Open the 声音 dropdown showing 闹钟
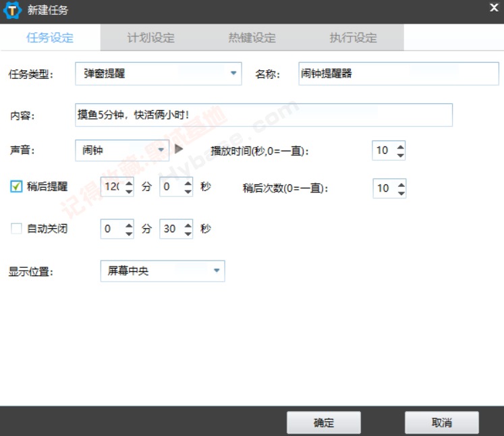The height and width of the screenshot is (436, 504). (122, 150)
